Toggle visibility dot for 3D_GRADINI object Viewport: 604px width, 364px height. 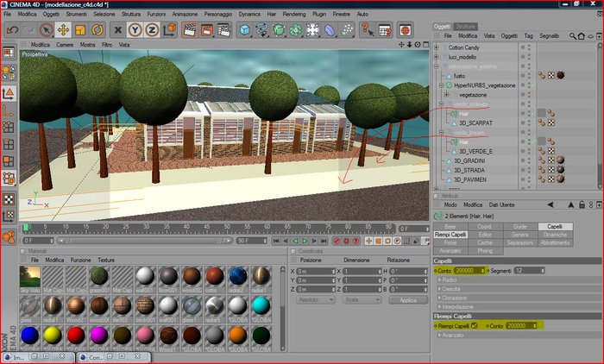click(523, 160)
